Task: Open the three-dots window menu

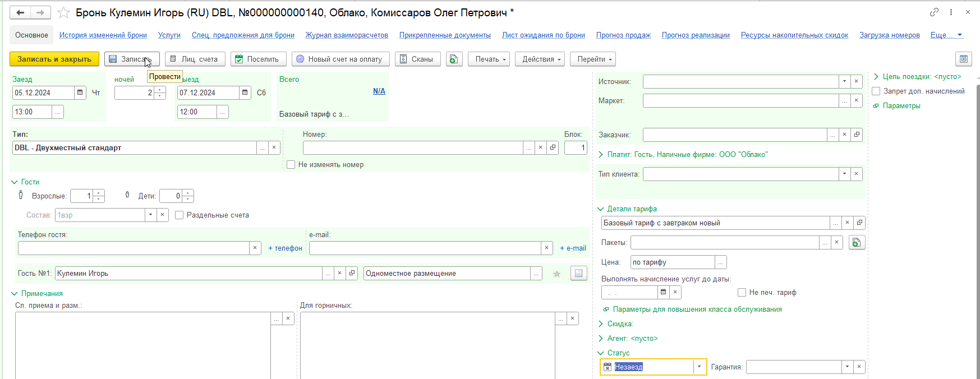Action: pos(951,12)
